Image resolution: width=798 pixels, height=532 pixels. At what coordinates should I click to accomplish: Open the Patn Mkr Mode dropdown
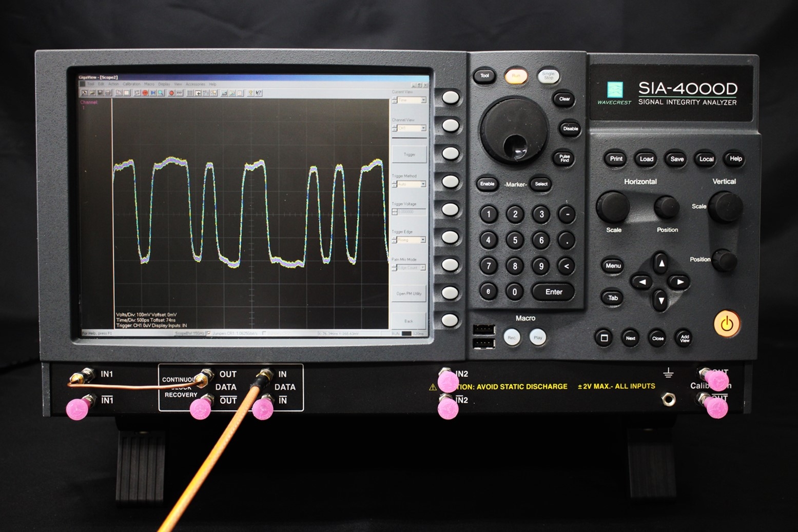pyautogui.click(x=412, y=267)
